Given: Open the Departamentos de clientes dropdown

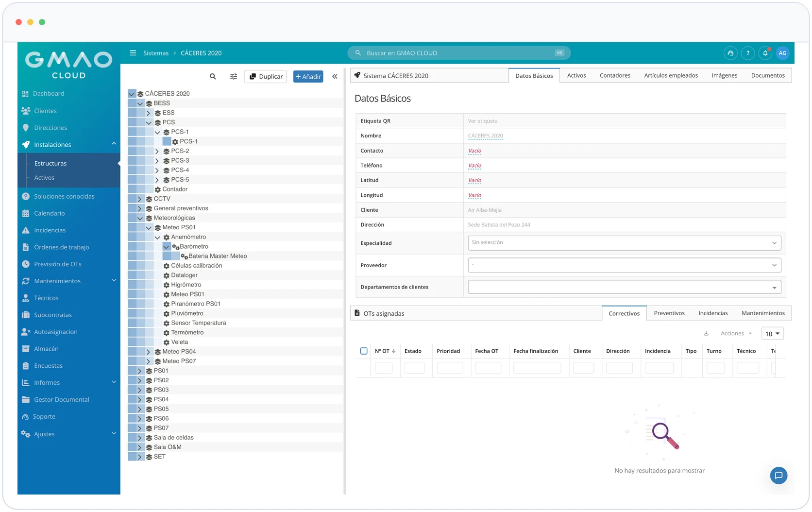Looking at the screenshot, I should tap(624, 287).
